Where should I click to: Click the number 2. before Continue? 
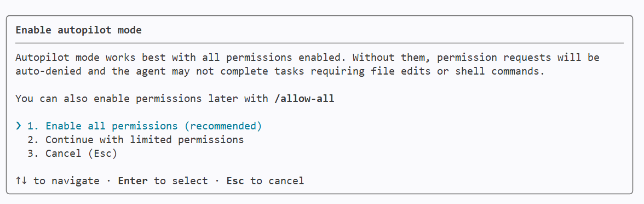(x=34, y=140)
